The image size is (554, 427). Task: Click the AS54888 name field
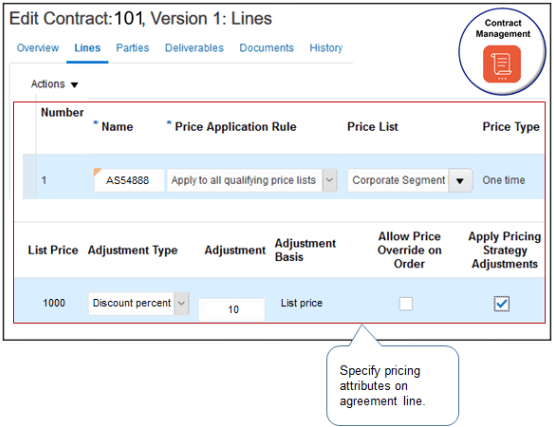(129, 180)
